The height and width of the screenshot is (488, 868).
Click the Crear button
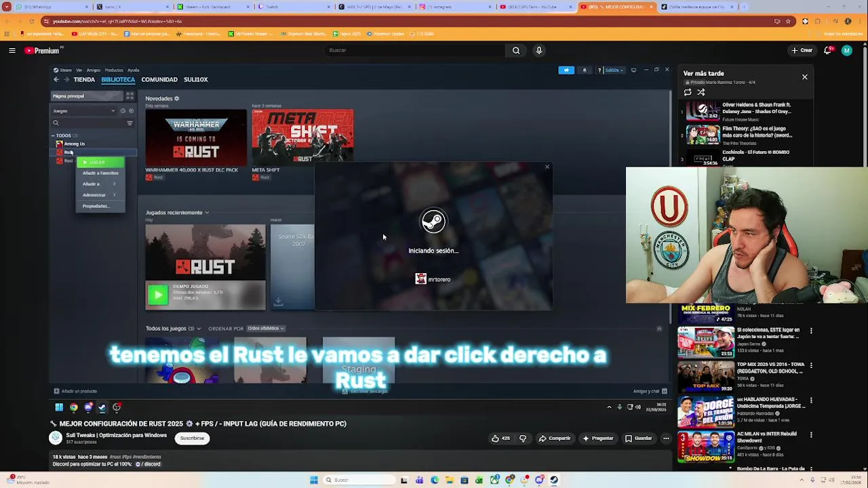point(802,50)
